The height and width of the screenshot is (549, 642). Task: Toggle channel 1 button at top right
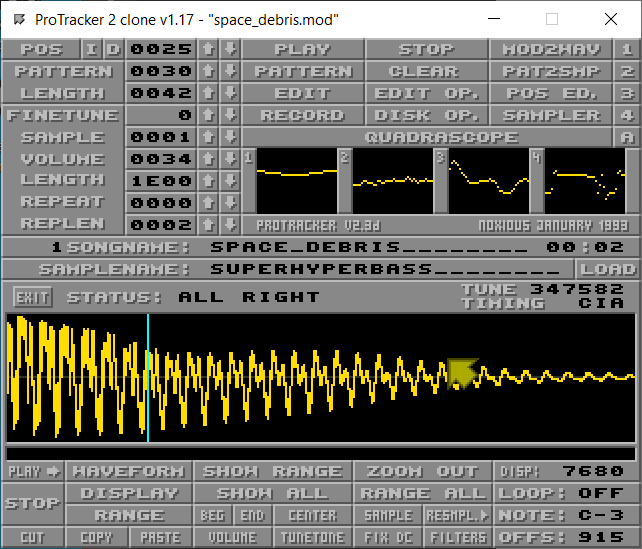point(626,50)
